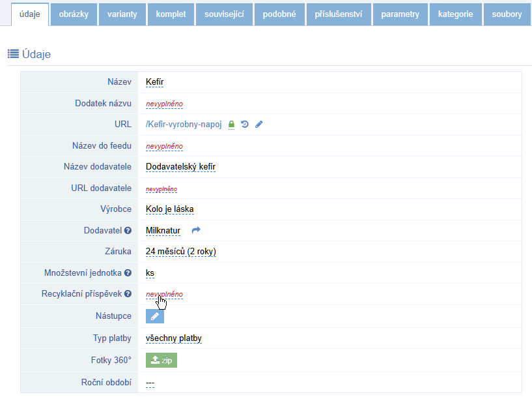Fill in the empty Dodatek názvu field
This screenshot has height=399, width=532.
click(164, 104)
